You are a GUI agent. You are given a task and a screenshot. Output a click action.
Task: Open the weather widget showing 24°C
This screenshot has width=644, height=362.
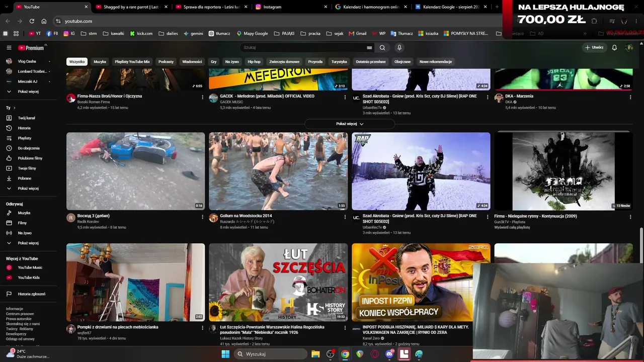[x=28, y=354]
